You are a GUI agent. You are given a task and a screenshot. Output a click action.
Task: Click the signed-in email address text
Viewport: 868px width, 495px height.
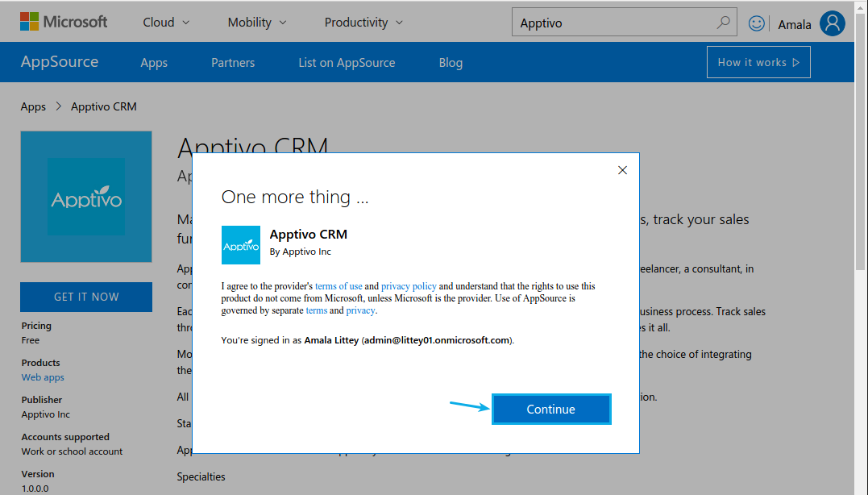point(437,340)
